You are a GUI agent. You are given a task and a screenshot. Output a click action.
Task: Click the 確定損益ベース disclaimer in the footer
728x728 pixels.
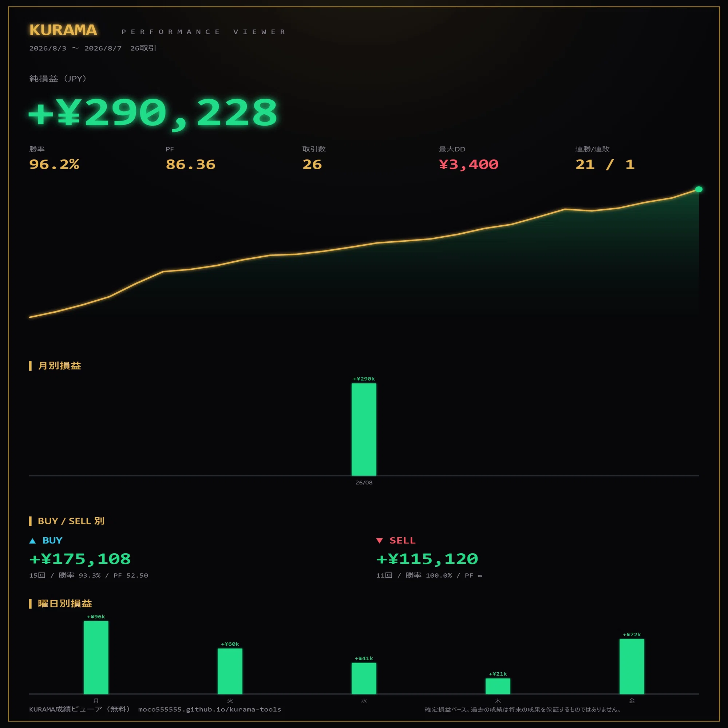point(523,709)
